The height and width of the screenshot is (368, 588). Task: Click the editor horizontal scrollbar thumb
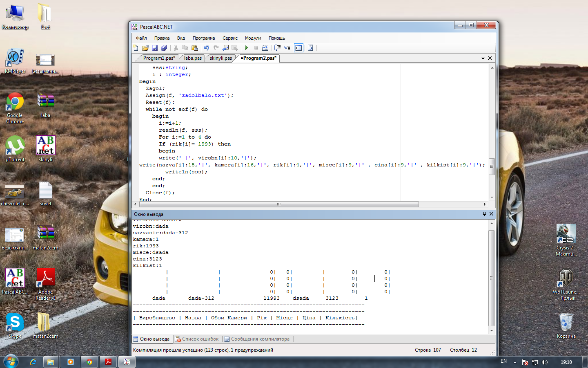tap(278, 204)
